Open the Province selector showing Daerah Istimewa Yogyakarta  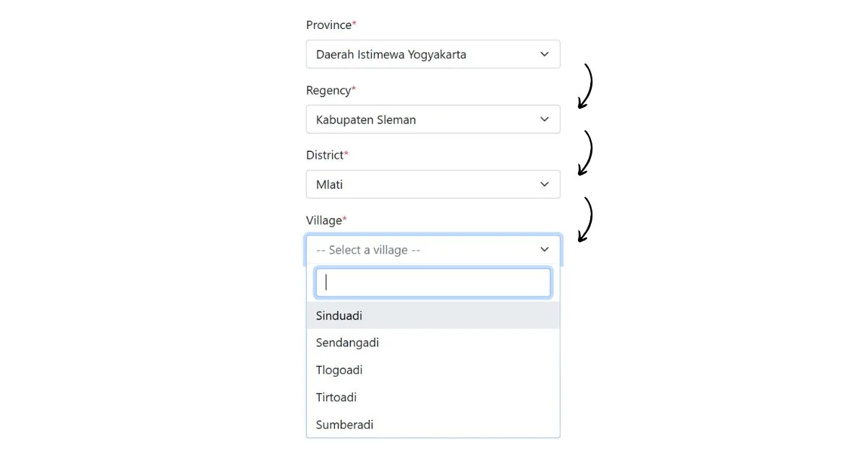pyautogui.click(x=433, y=54)
